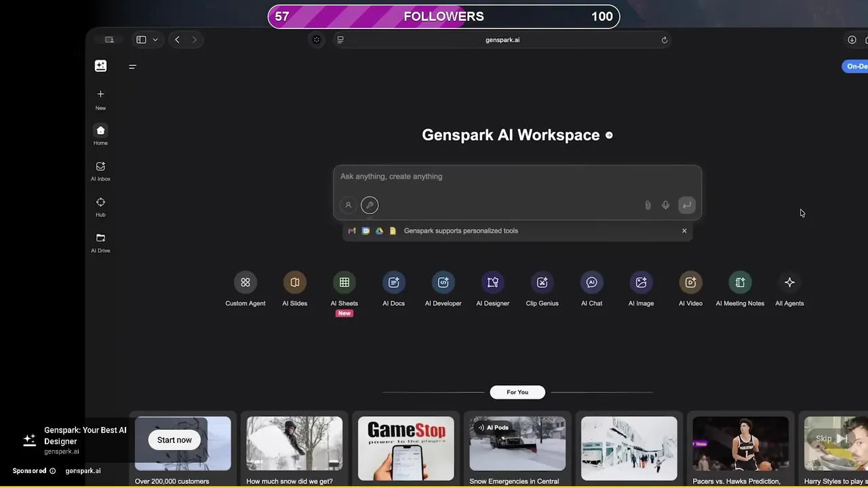Screen dimensions: 868x488
Task: Open the GameStop feed thumbnail
Action: tap(406, 448)
